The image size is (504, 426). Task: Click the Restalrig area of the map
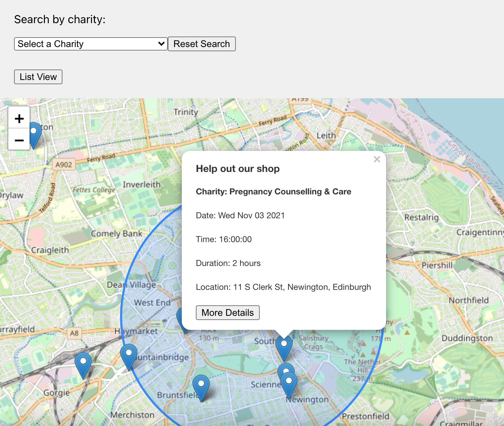point(421,218)
